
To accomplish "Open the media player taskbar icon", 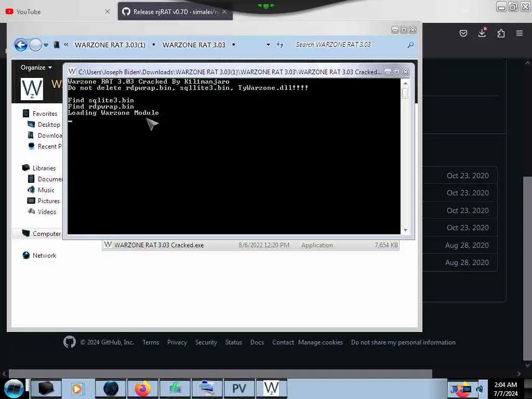I will point(77,389).
